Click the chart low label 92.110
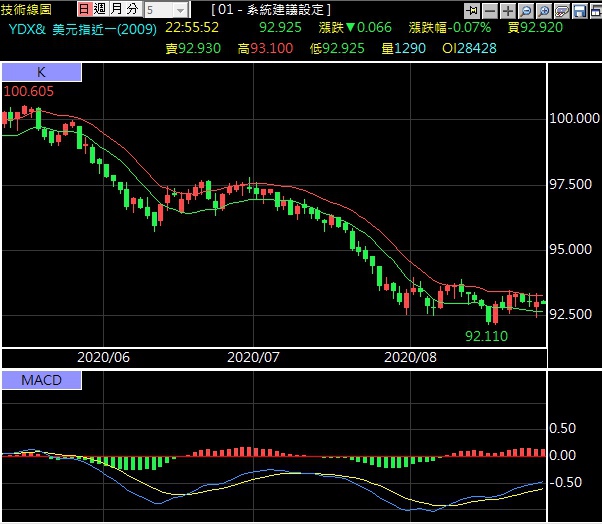Viewport: 602px width, 524px height. tap(486, 336)
